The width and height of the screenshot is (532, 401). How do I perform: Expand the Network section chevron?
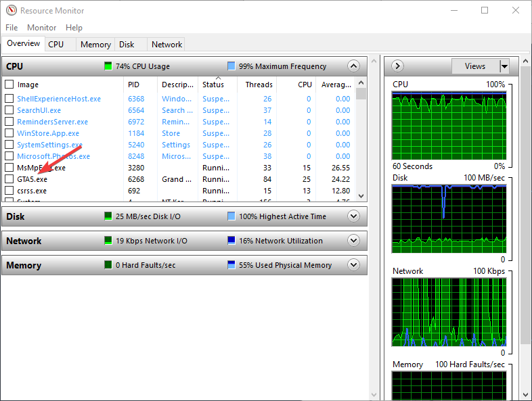353,240
